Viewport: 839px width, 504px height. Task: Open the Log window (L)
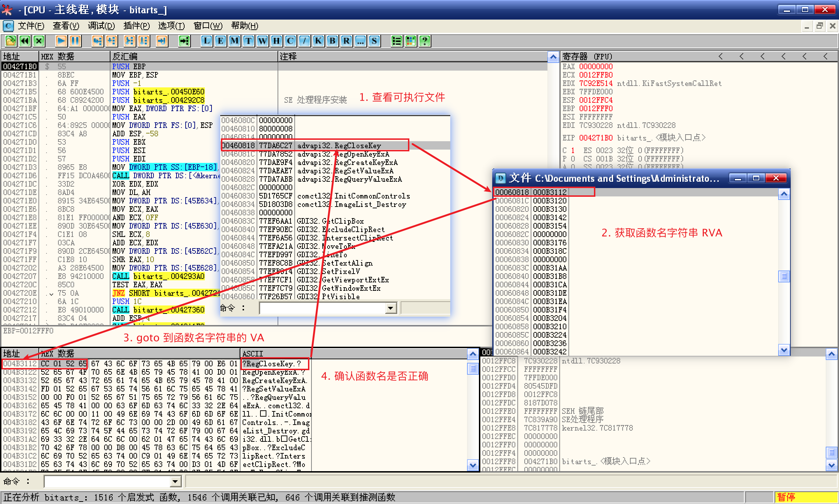click(206, 41)
